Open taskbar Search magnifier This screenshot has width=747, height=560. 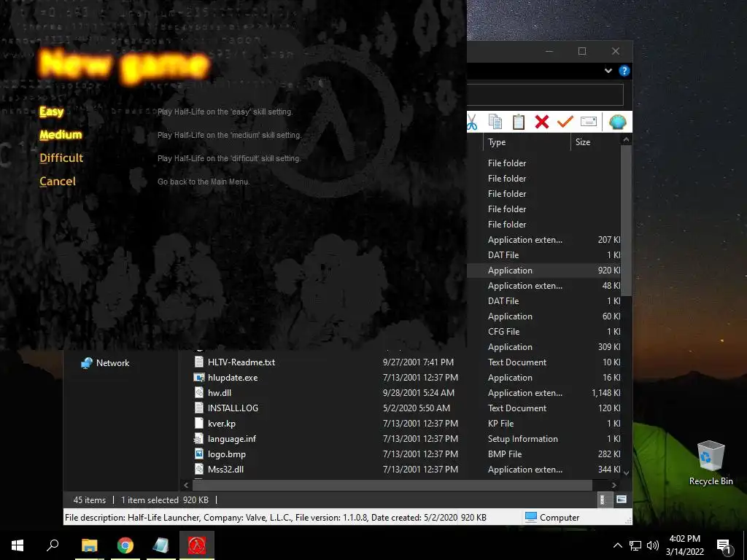pyautogui.click(x=53, y=545)
